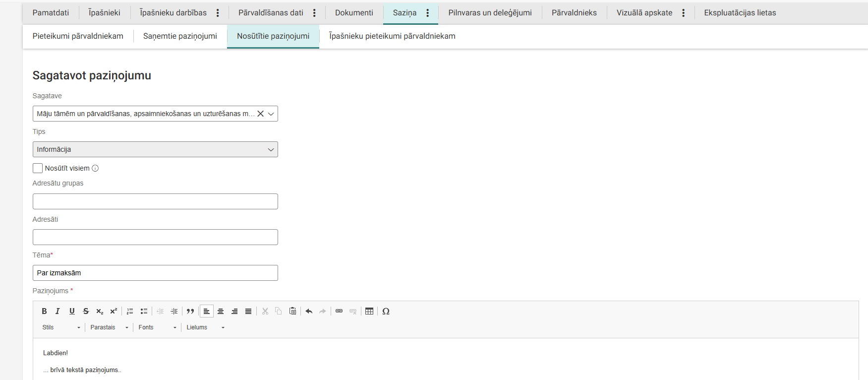Image resolution: width=868 pixels, height=380 pixels.
Task: Insert a numbered list
Action: [x=130, y=311]
